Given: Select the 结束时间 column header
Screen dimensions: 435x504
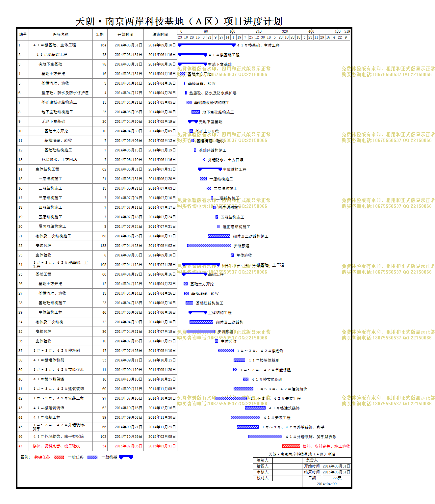Looking at the screenshot, I should click(160, 35).
